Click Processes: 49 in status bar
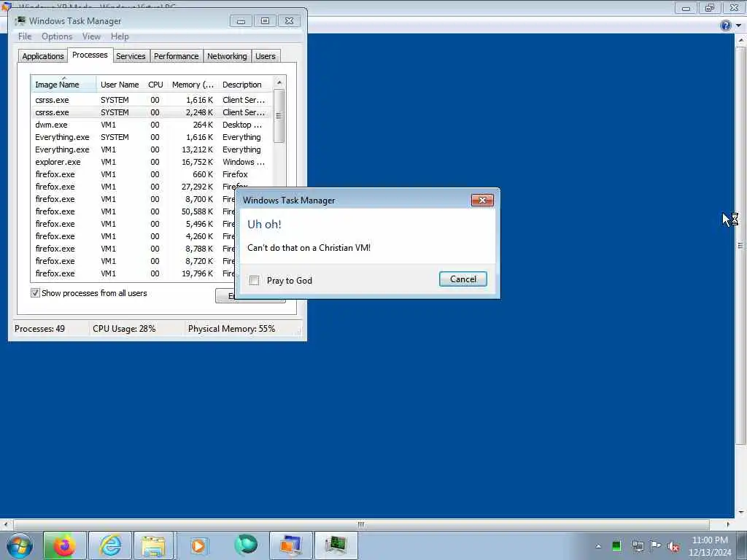 coord(39,329)
